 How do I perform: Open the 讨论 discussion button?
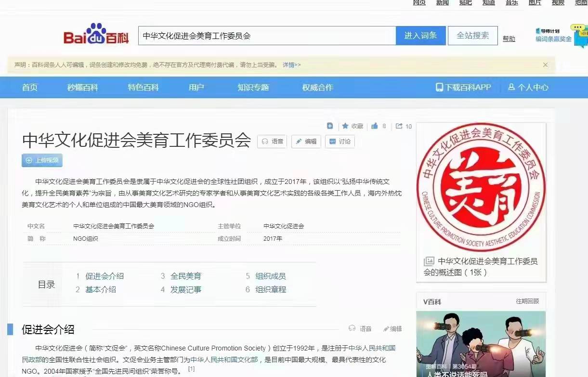(340, 142)
